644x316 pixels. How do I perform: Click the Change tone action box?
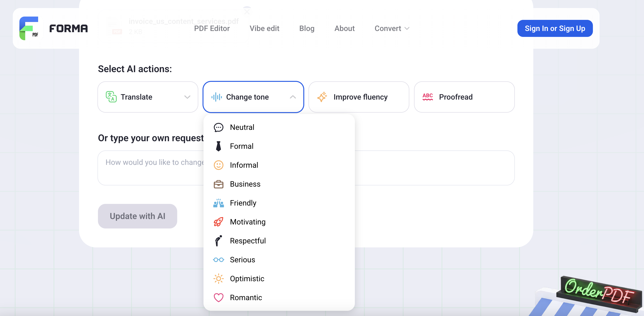pos(253,97)
